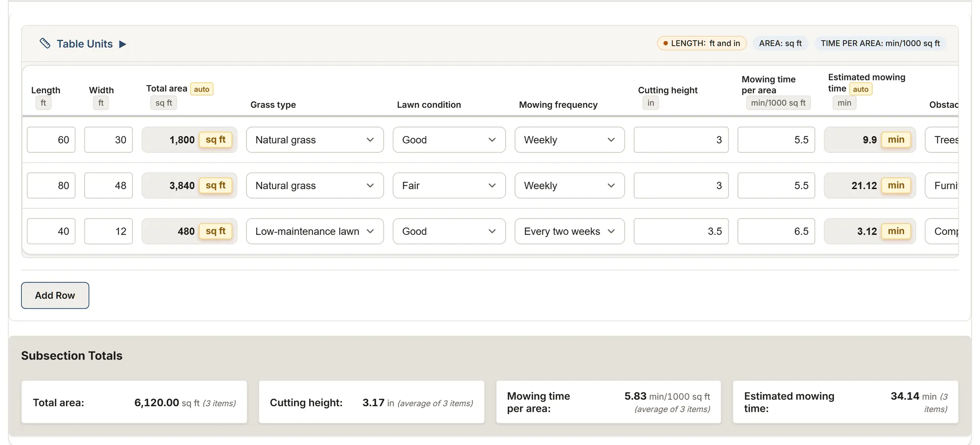Click the ruler icon beside Table Units
The width and height of the screenshot is (980, 445).
pos(45,44)
